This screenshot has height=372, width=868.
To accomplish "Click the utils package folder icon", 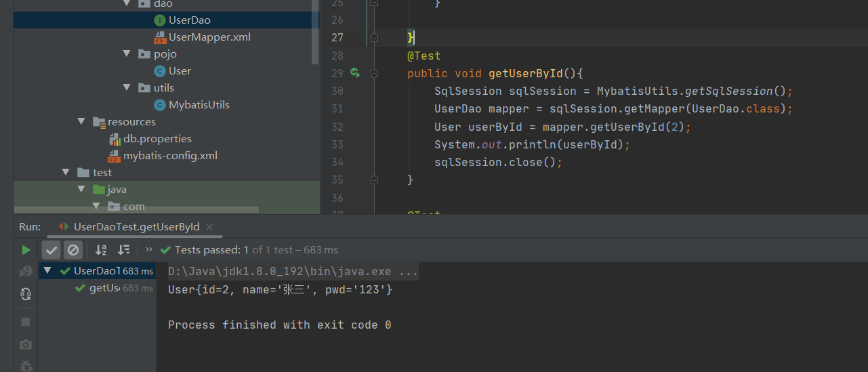I will pos(144,88).
